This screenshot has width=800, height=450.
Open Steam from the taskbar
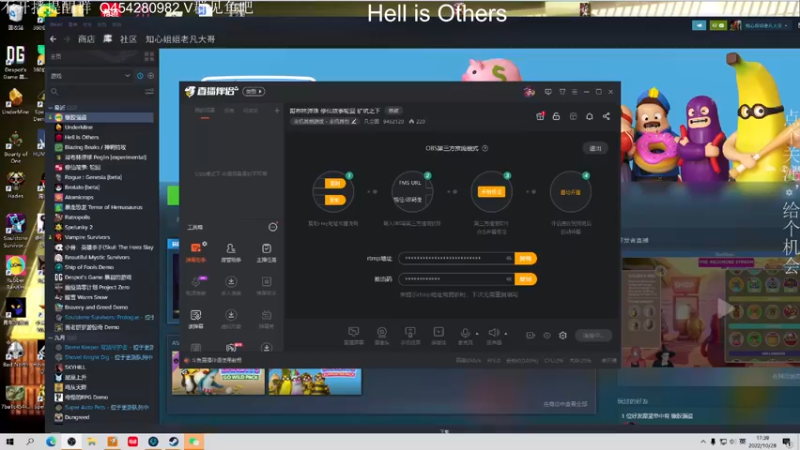pyautogui.click(x=173, y=441)
